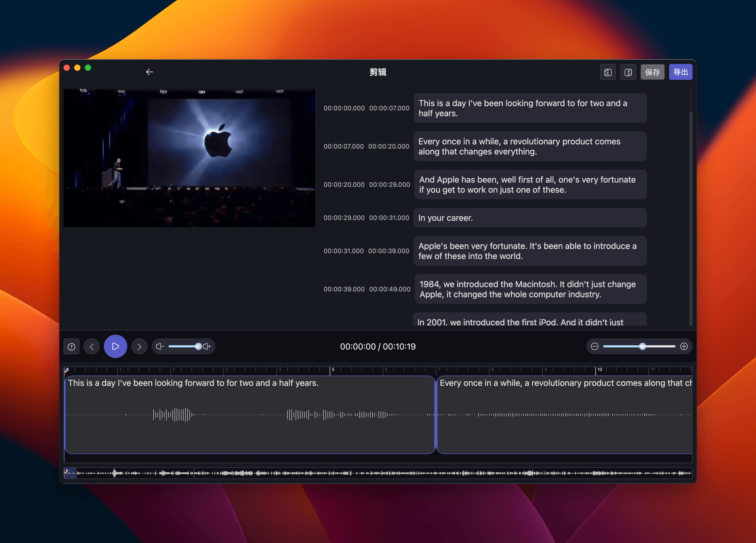756x543 pixels.
Task: Click the overview waveform strip at bottom
Action: tap(378, 473)
